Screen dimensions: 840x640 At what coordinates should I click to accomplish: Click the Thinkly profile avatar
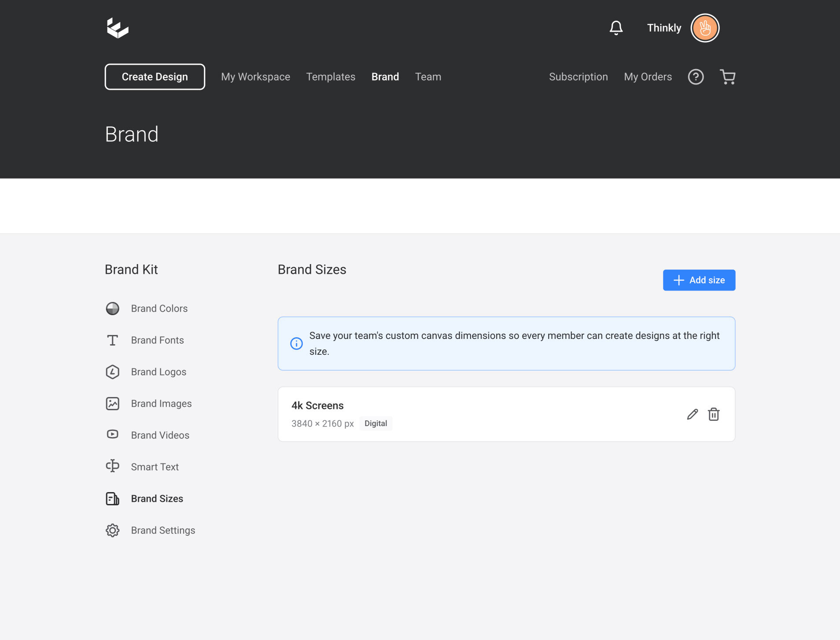pyautogui.click(x=705, y=28)
